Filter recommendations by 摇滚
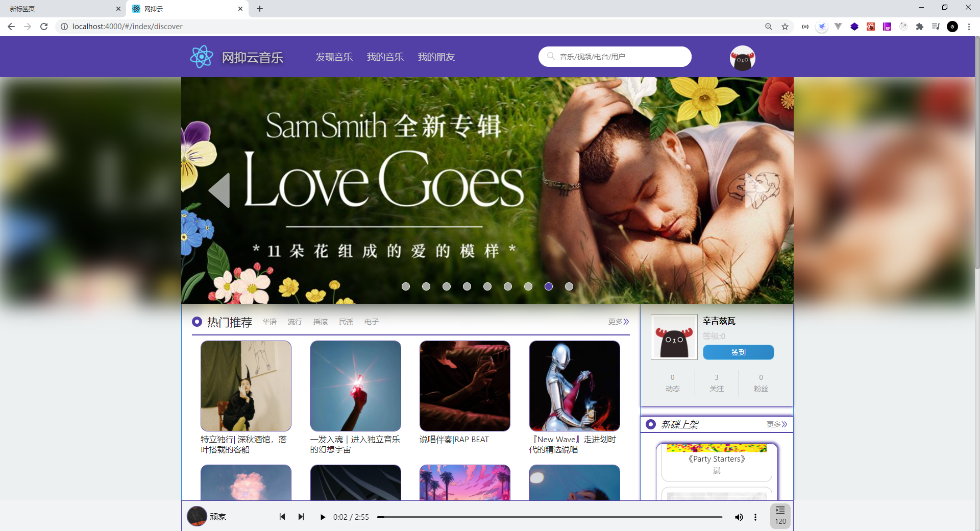980x531 pixels. [321, 322]
